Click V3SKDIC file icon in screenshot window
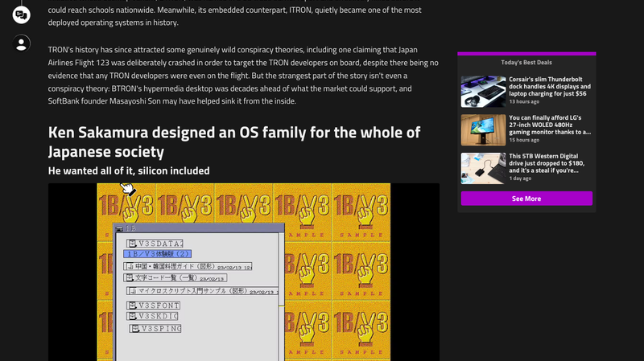The image size is (644, 361). 131,316
